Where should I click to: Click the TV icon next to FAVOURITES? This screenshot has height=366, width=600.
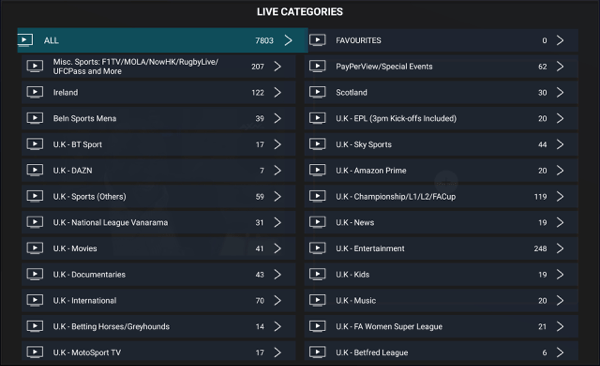tap(318, 40)
